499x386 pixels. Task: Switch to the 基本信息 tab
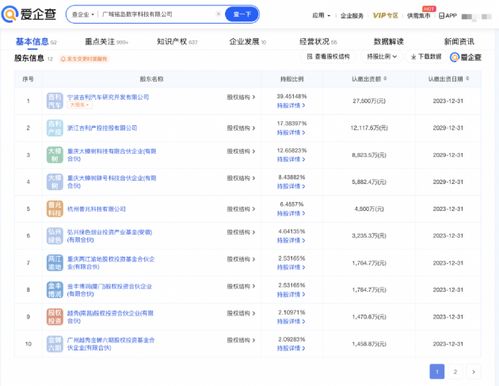click(x=32, y=42)
